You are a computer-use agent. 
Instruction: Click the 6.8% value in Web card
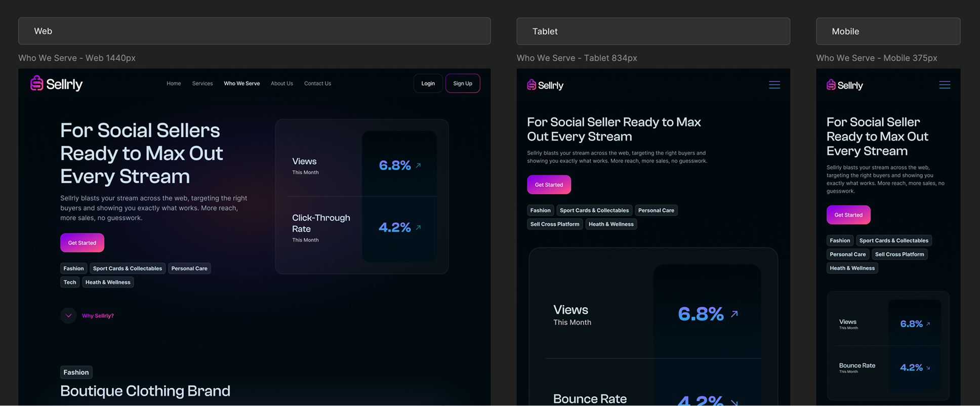click(x=395, y=166)
